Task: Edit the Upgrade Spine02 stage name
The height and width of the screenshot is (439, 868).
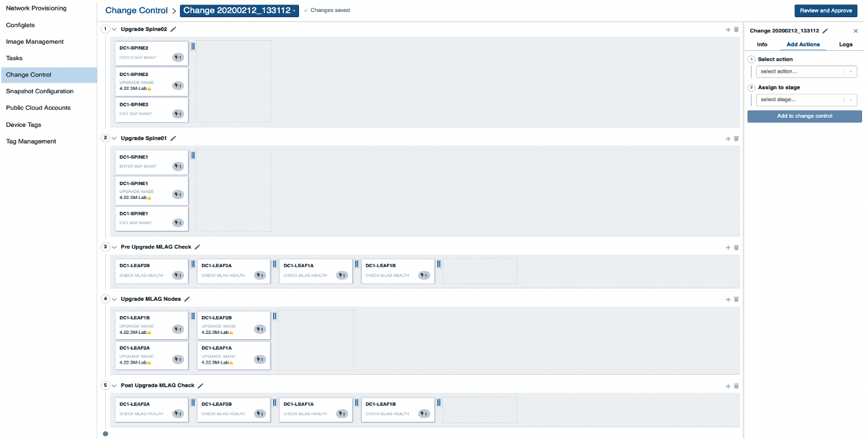Action: click(172, 29)
